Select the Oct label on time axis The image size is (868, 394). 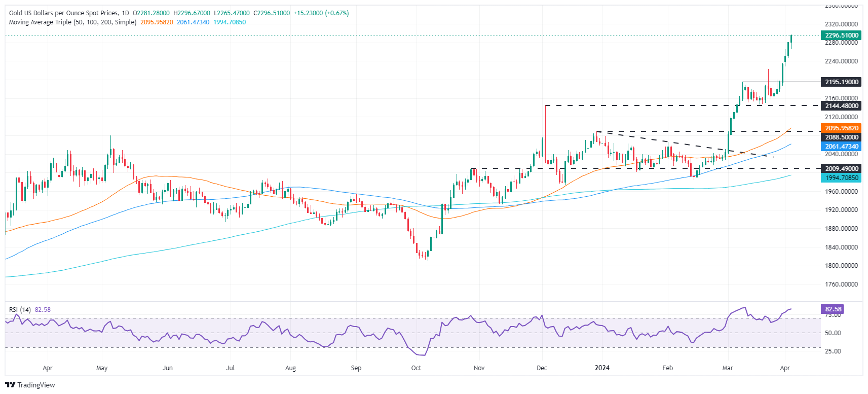point(416,368)
